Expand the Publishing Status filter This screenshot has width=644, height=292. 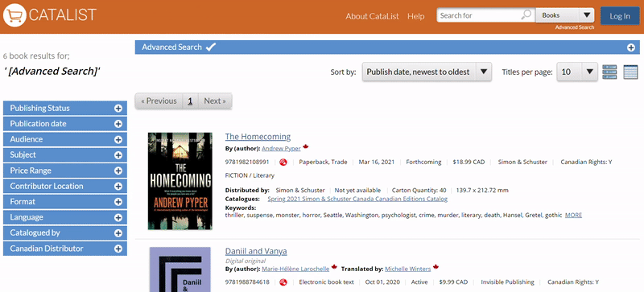tap(65, 109)
